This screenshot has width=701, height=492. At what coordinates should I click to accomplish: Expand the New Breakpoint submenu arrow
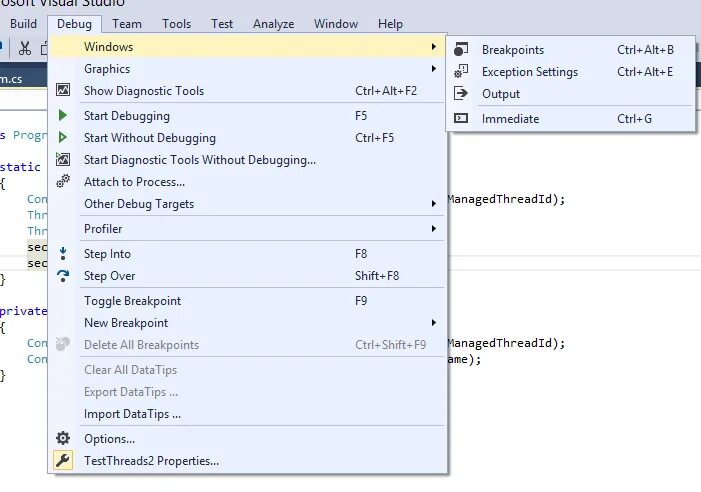click(x=433, y=322)
